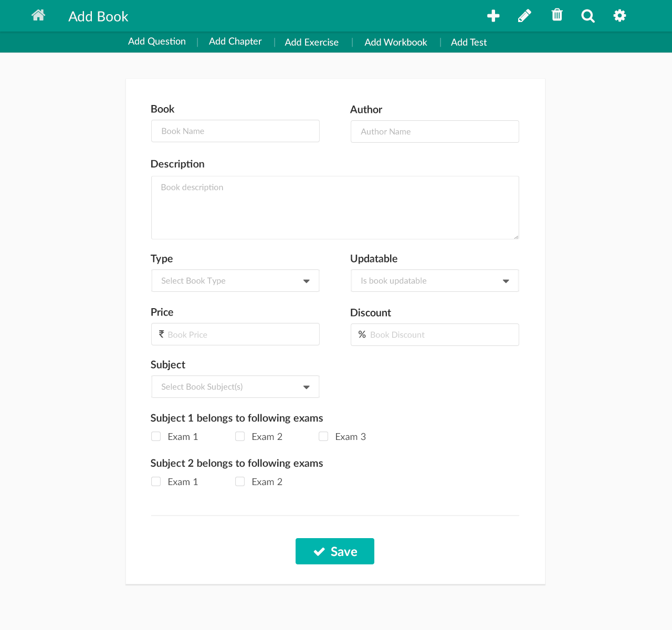672x630 pixels.
Task: Open the Add Workbook tab
Action: click(396, 43)
